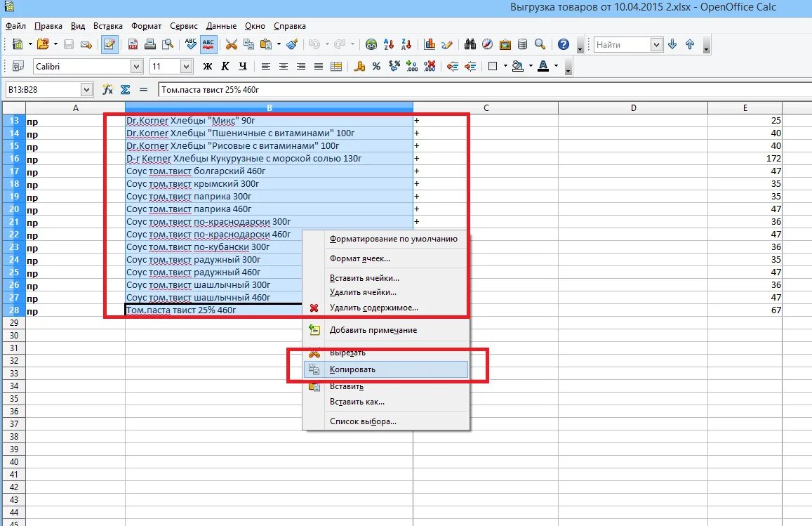Image resolution: width=812 pixels, height=526 pixels.
Task: Click the Найти search field
Action: pos(622,44)
